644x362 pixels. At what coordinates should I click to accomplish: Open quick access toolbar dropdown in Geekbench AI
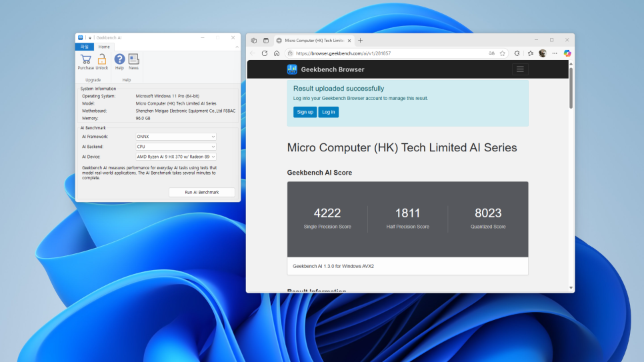point(90,38)
